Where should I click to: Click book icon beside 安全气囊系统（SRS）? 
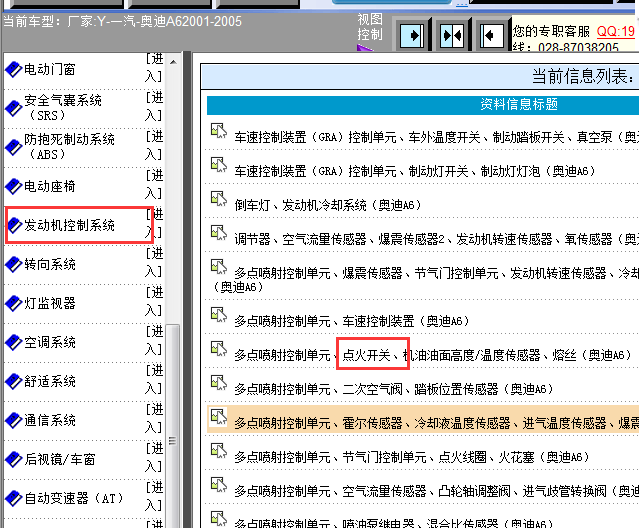point(13,108)
